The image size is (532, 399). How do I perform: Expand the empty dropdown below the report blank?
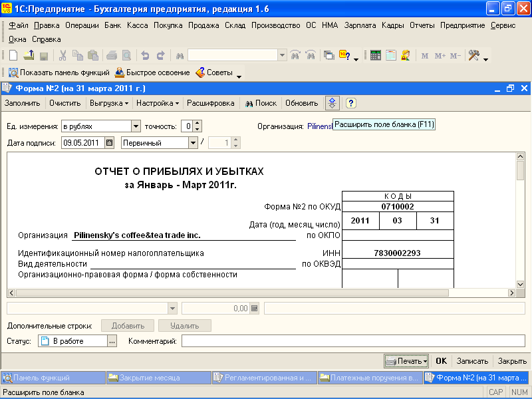tap(172, 309)
